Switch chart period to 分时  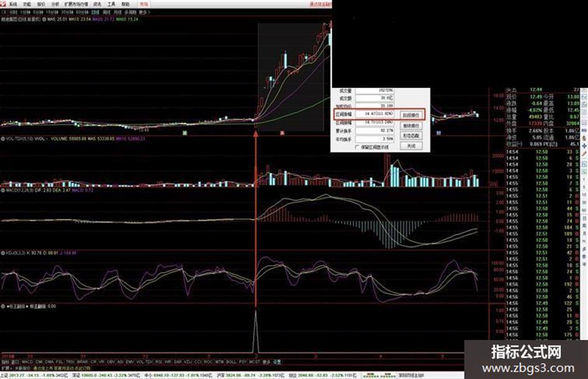pos(13,12)
